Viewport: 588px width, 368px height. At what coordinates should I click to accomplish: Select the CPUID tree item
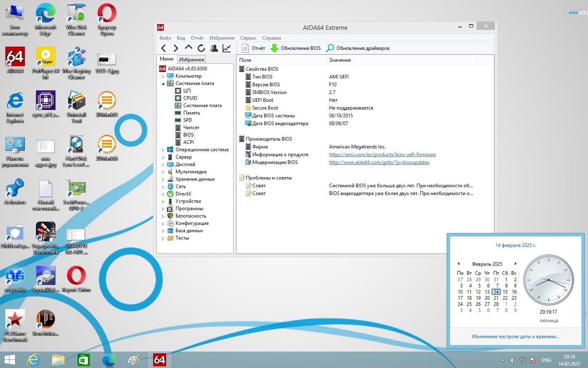coord(190,98)
